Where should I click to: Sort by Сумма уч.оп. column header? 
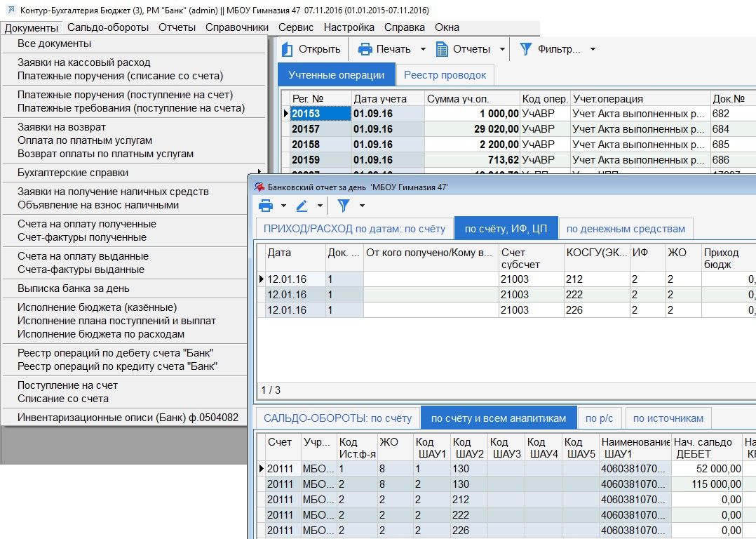(x=472, y=99)
